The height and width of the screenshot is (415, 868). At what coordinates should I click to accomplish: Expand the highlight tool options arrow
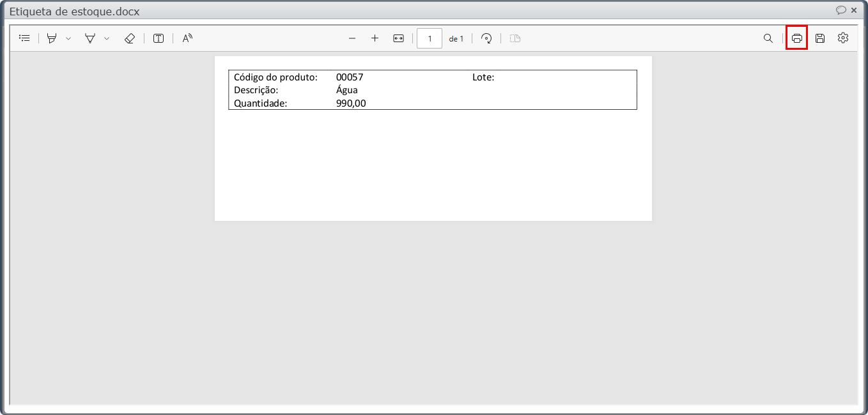68,38
